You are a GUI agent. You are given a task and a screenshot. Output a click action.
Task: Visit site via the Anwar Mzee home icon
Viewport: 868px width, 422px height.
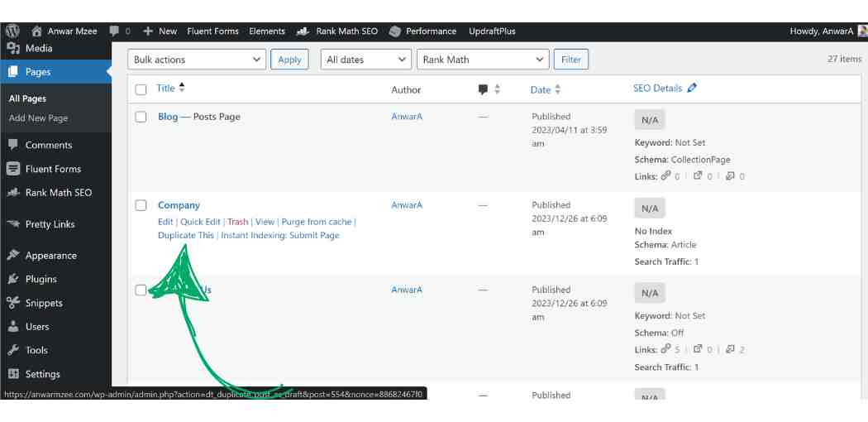click(x=36, y=31)
